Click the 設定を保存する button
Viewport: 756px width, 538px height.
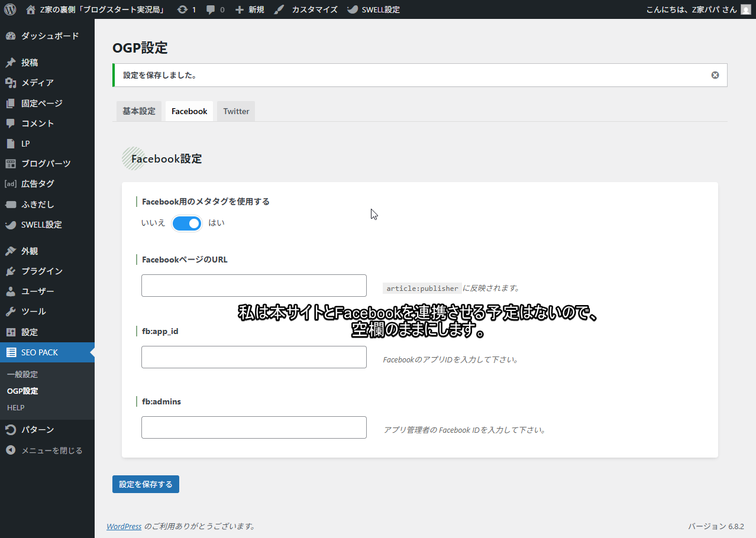pyautogui.click(x=146, y=484)
